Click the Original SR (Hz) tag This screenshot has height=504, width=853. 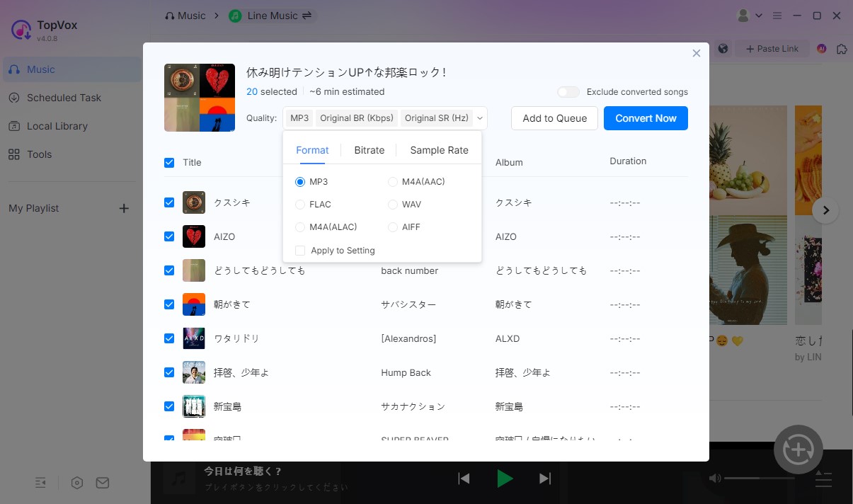coord(437,118)
